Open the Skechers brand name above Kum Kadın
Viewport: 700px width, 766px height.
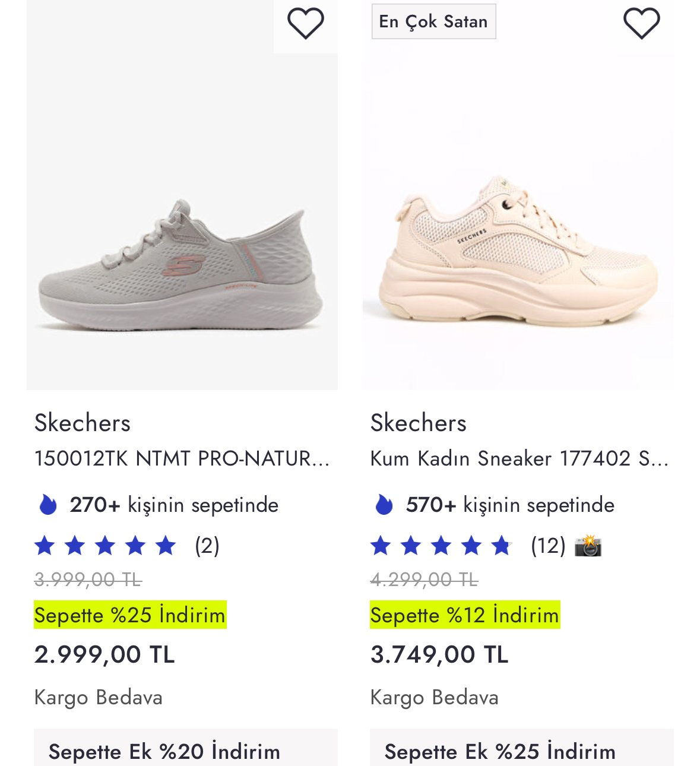click(419, 423)
